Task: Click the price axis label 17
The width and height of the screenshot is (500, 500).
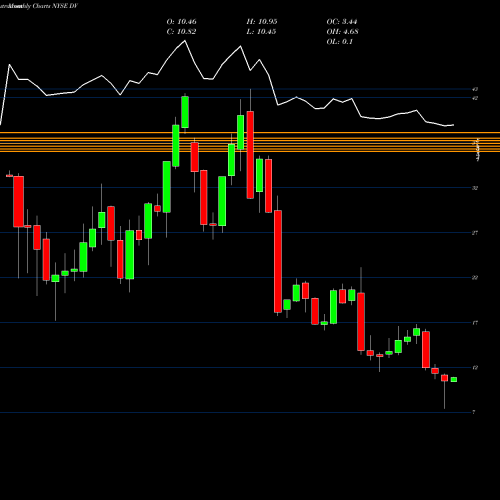Action: pyautogui.click(x=475, y=323)
